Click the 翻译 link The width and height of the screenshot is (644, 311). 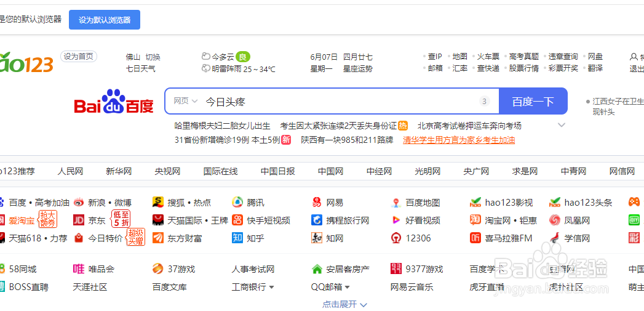pos(595,68)
